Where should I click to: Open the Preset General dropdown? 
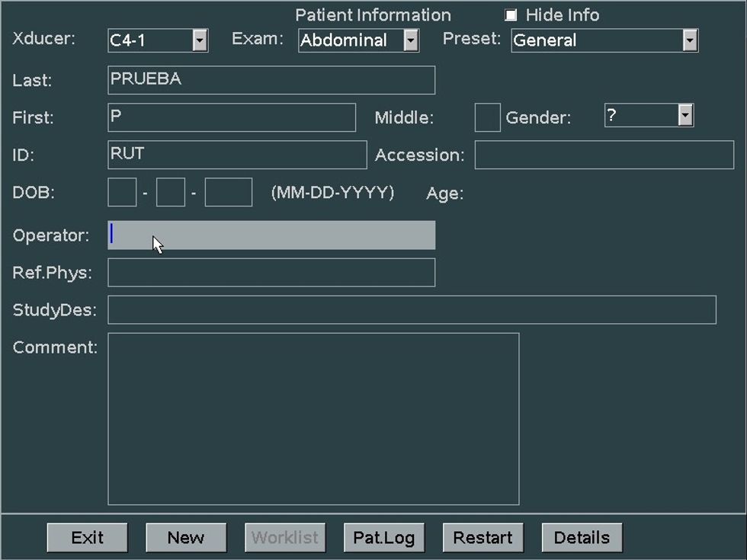point(690,40)
